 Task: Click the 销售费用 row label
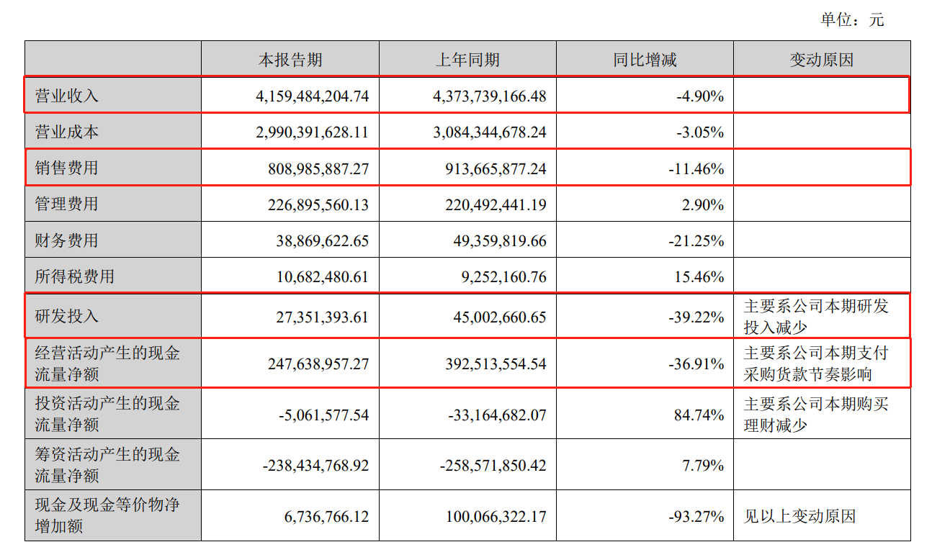67,168
